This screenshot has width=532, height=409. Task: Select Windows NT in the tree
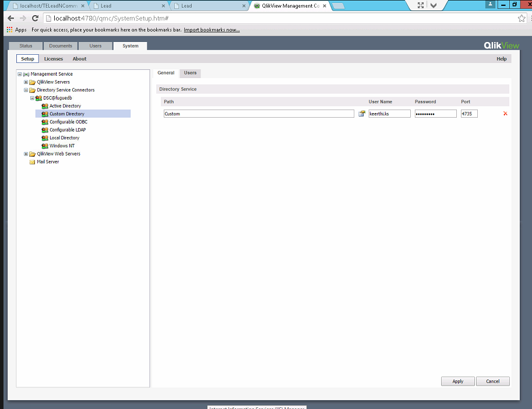[x=62, y=146]
